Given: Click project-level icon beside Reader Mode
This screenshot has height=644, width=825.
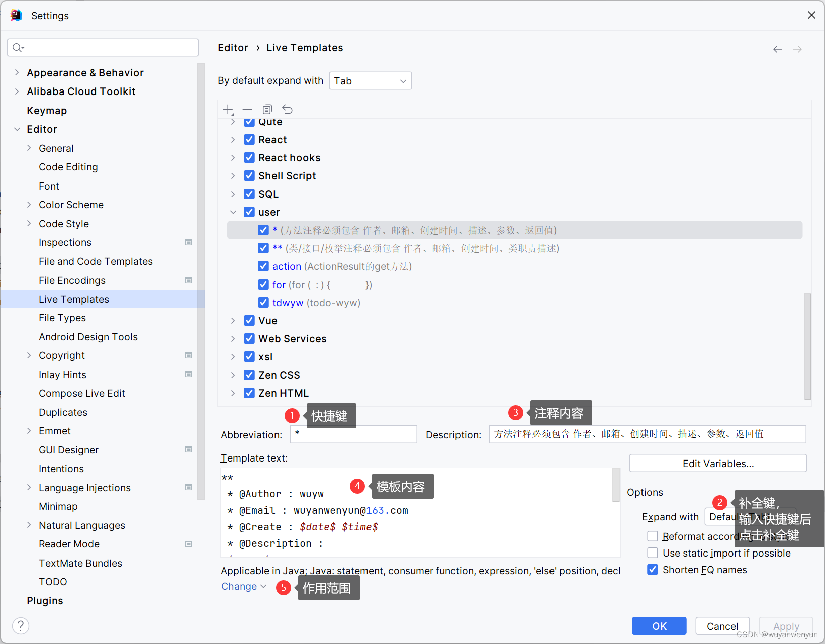Looking at the screenshot, I should (x=189, y=544).
